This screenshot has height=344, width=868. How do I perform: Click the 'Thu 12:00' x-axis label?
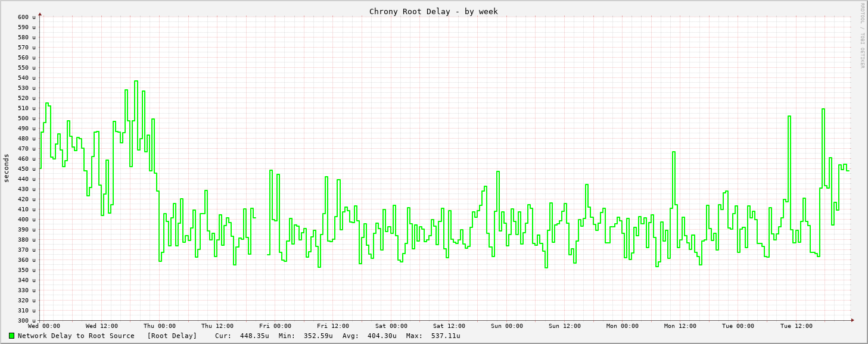pos(217,326)
